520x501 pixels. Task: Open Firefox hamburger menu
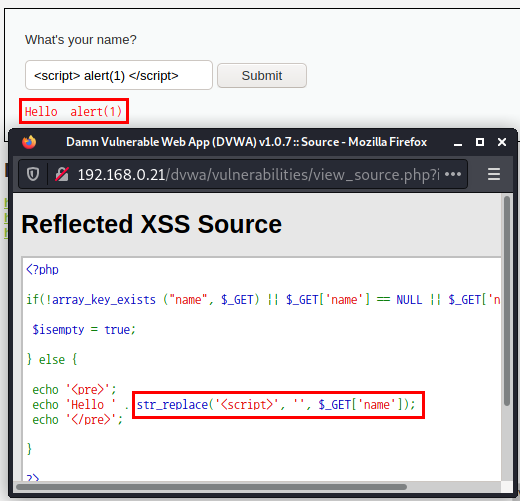[x=494, y=174]
